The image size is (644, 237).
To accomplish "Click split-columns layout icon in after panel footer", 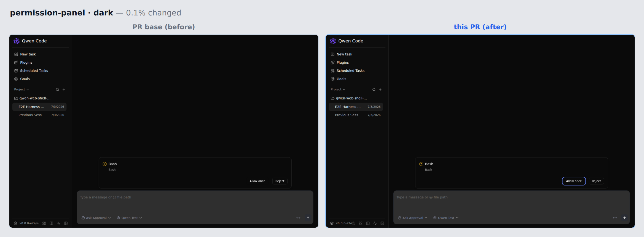I will point(368,223).
